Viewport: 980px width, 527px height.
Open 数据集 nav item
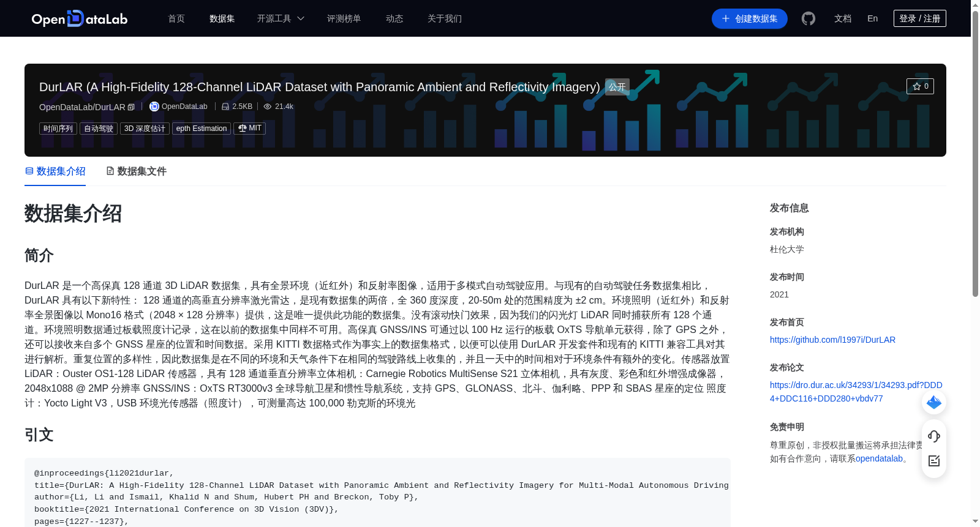[222, 18]
